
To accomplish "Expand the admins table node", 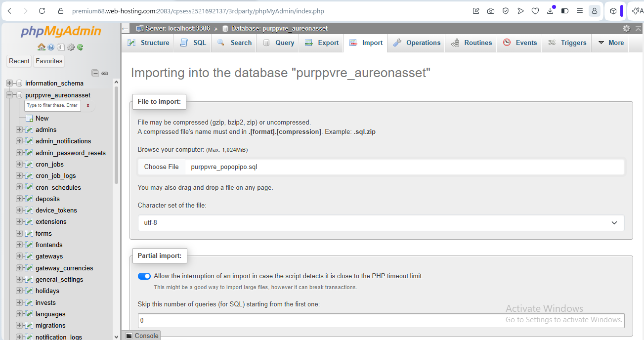I will coord(19,129).
